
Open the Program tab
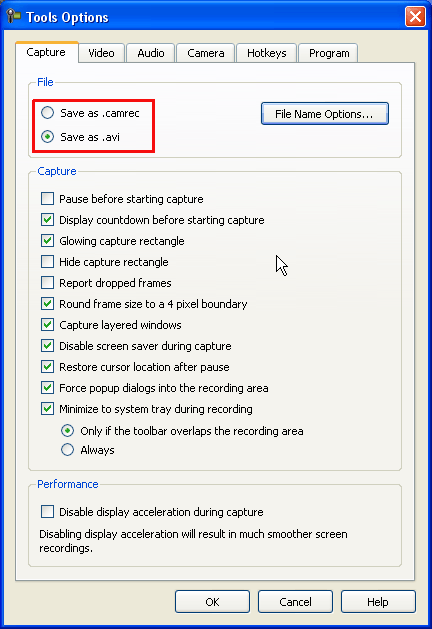tap(329, 53)
